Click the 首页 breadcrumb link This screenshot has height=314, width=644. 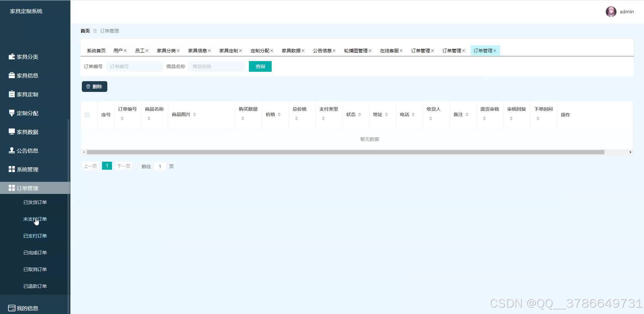point(85,31)
